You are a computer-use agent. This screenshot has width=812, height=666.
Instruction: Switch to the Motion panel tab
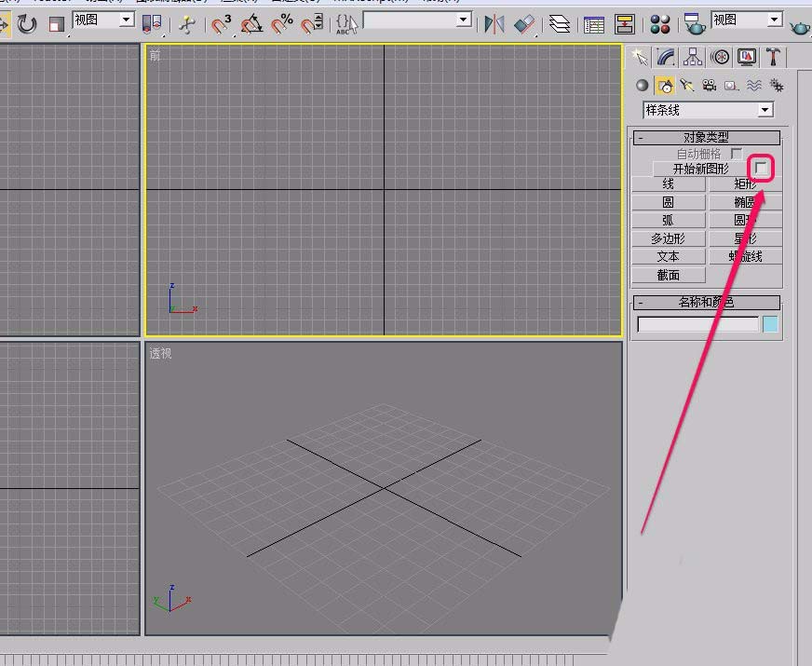tap(720, 57)
